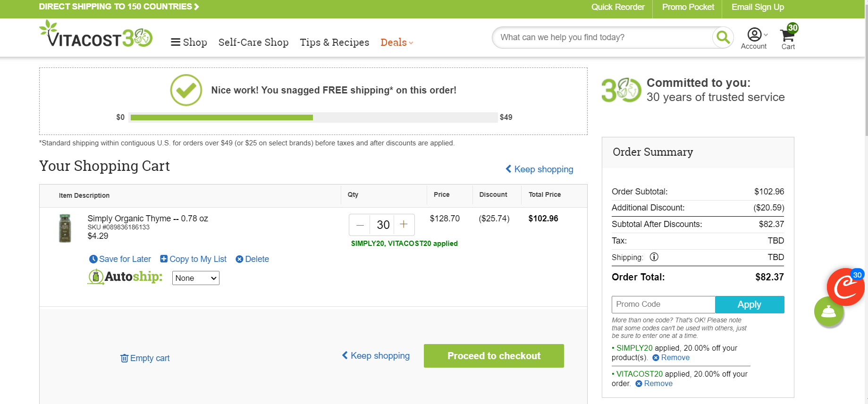Proceed to checkout

point(494,356)
